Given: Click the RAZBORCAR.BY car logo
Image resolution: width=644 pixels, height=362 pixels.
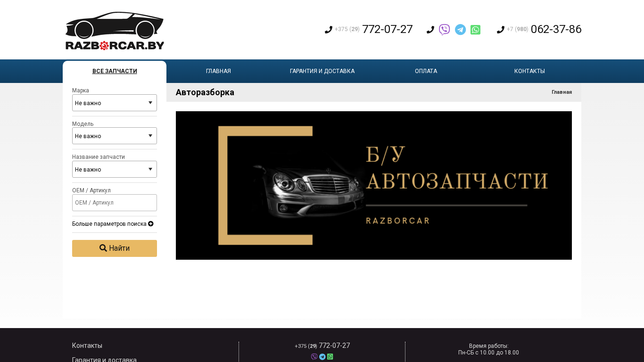Looking at the screenshot, I should 115,31.
